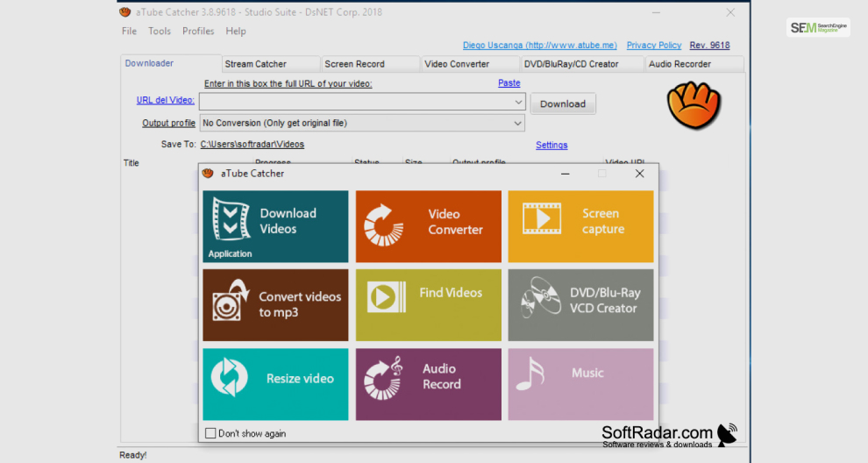Switch to the Audio Recorder tab
This screenshot has width=868, height=463.
(694, 64)
